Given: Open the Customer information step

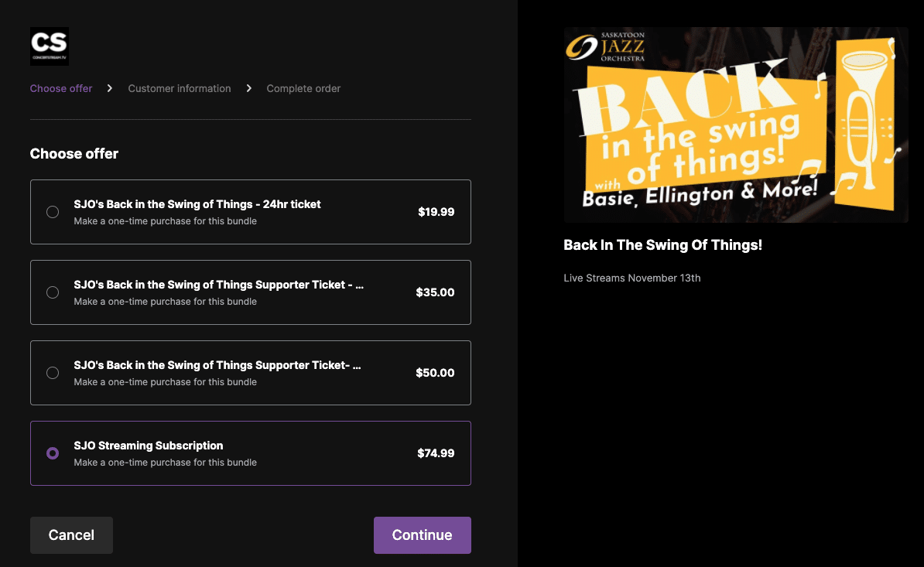Looking at the screenshot, I should pyautogui.click(x=180, y=88).
